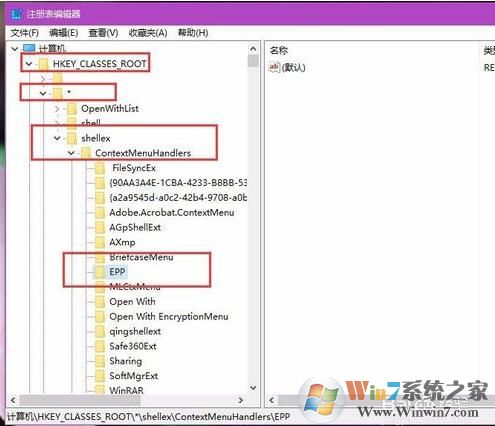Screen dimensions: 495x426
Task: Select the Open With EncryptionMenu key
Action: click(169, 317)
